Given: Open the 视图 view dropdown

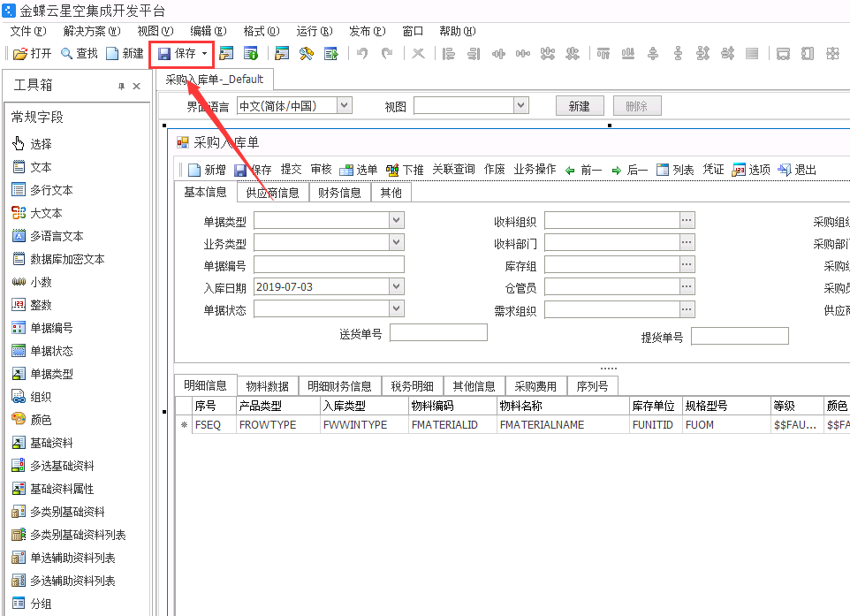Looking at the screenshot, I should [x=521, y=106].
